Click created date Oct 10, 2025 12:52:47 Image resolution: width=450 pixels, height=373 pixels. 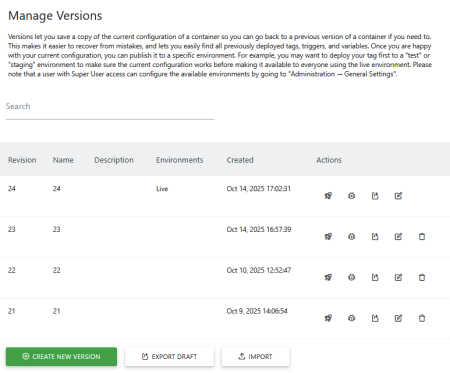tap(259, 270)
